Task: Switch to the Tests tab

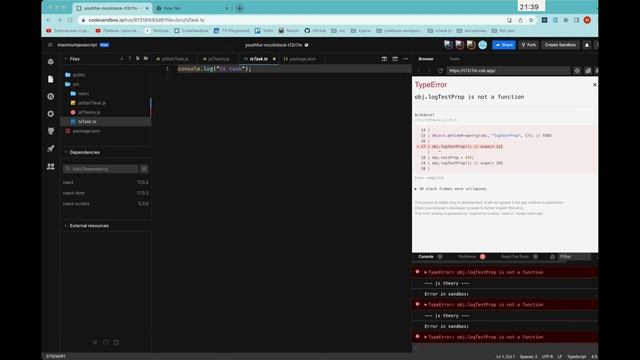Action: click(454, 59)
